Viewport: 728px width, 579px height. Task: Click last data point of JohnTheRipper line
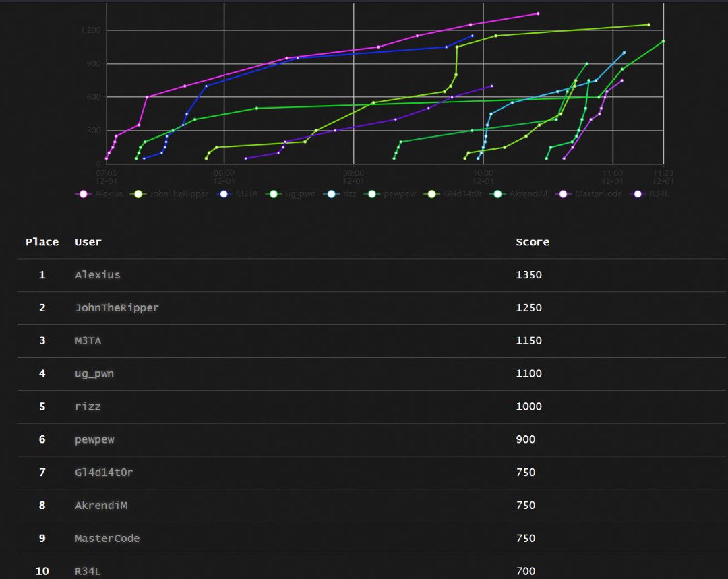pyautogui.click(x=648, y=25)
